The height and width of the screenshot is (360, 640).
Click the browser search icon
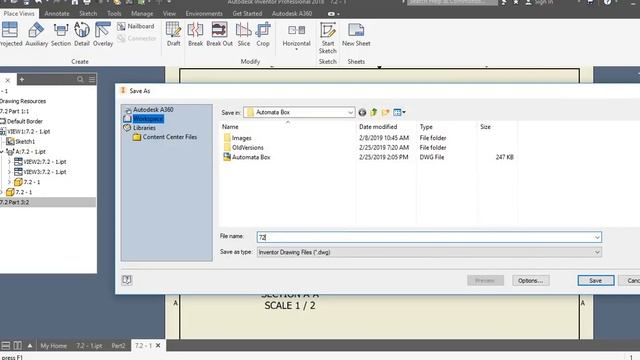80,80
